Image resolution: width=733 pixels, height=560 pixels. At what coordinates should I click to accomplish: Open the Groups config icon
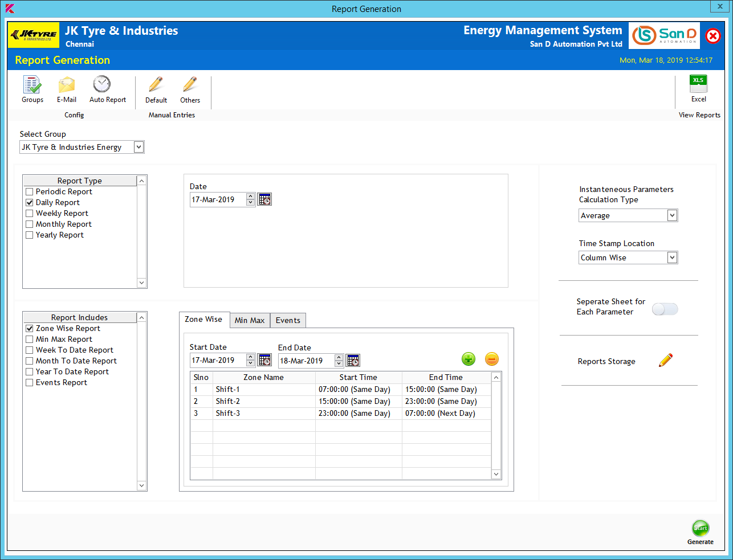pyautogui.click(x=32, y=85)
